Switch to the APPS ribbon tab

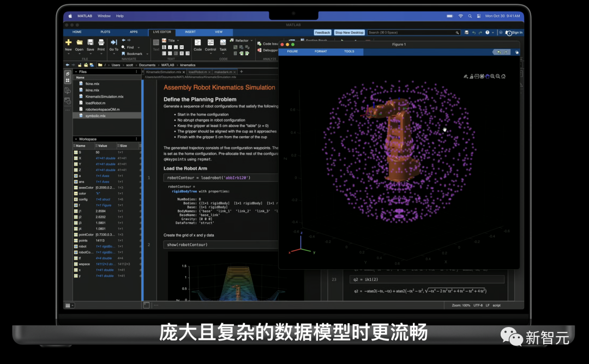134,32
